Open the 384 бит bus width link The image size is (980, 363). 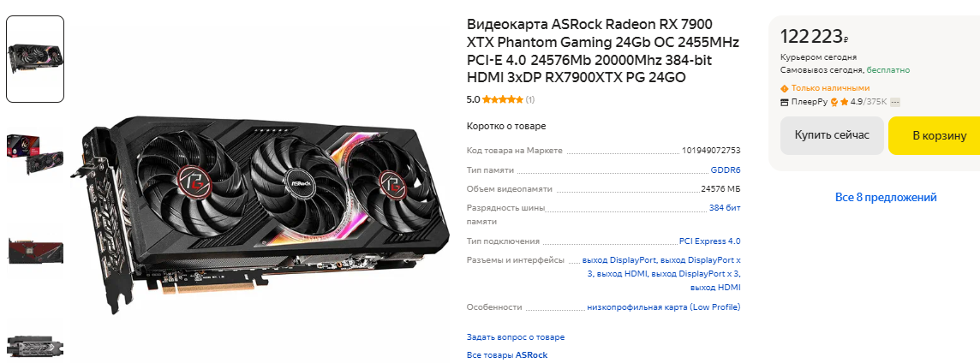pos(725,207)
